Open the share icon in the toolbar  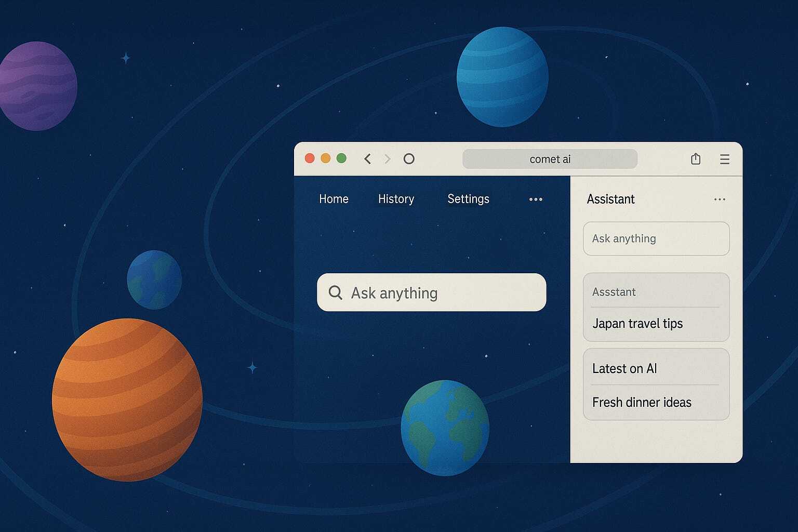(x=696, y=159)
